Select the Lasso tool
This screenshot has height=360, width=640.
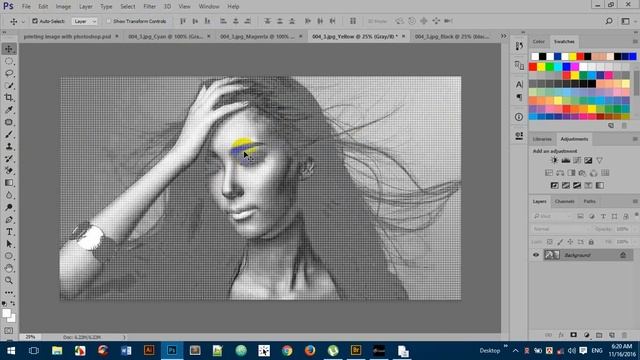point(9,73)
